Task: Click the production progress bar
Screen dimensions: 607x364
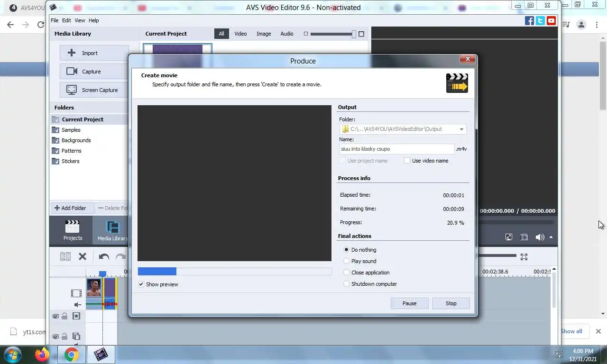Action: [x=234, y=272]
